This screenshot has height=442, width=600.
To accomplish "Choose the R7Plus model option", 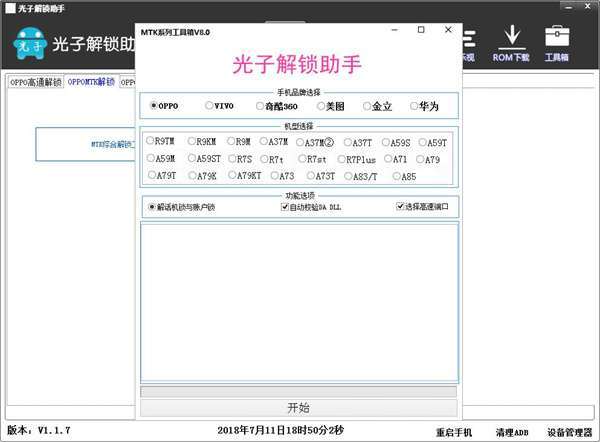I will [x=342, y=159].
